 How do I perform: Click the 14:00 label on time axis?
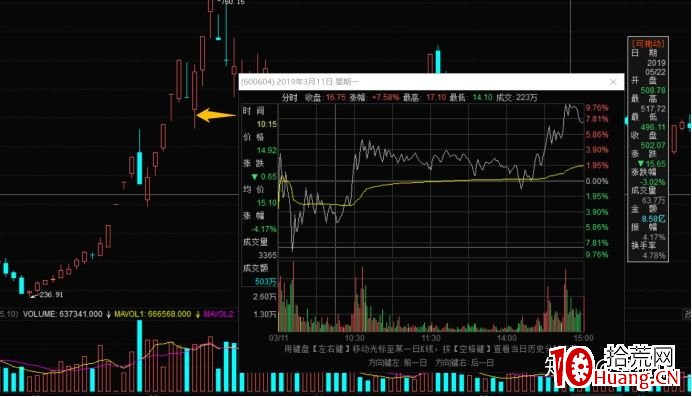507,338
